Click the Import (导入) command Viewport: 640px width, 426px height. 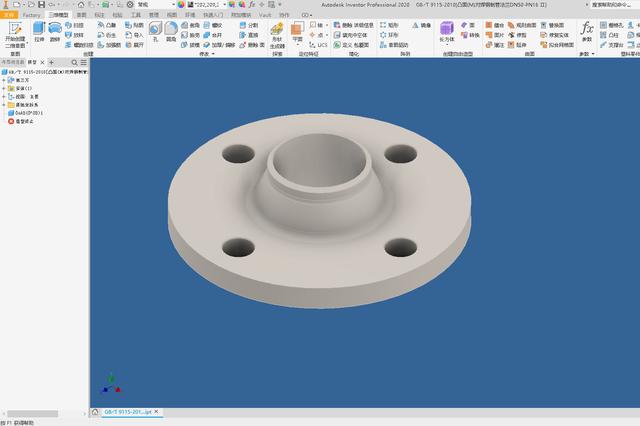pyautogui.click(x=134, y=35)
